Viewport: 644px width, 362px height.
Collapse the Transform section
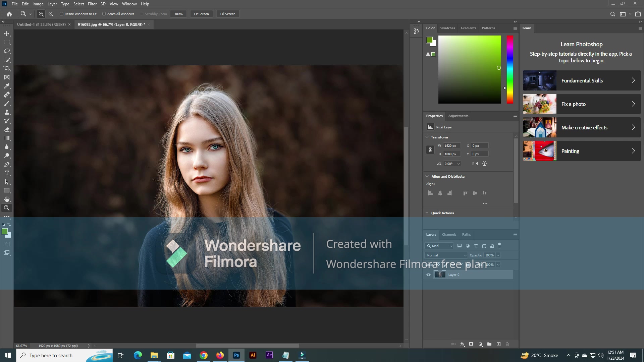(427, 137)
